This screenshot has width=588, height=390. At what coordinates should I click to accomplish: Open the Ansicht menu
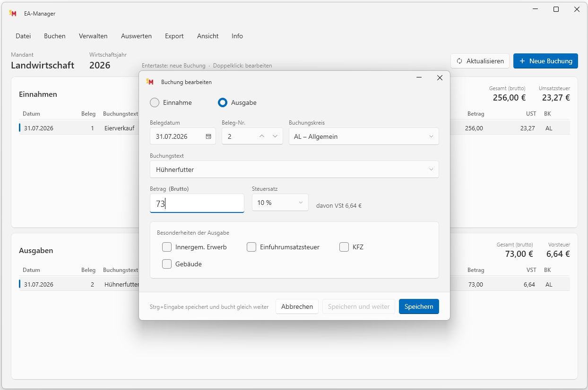point(208,36)
